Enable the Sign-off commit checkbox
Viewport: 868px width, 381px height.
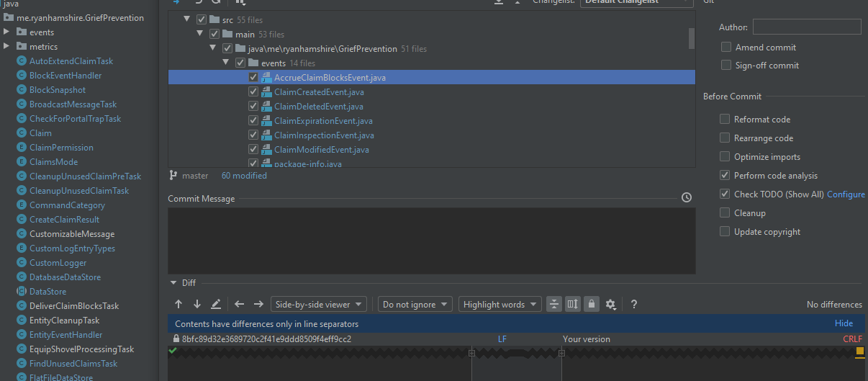726,66
